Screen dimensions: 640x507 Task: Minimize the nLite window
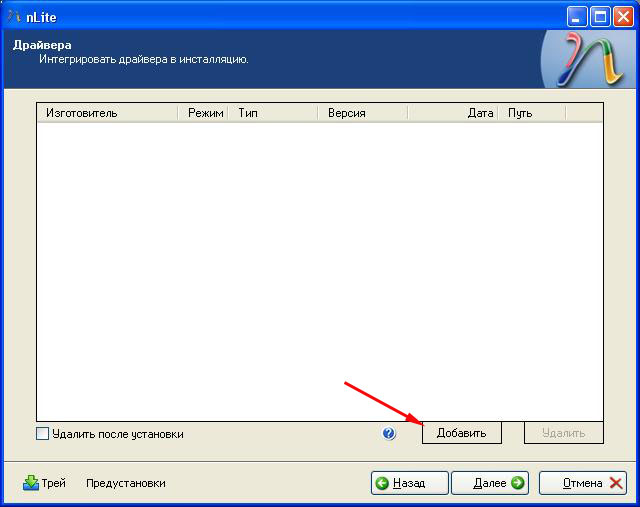[x=577, y=17]
